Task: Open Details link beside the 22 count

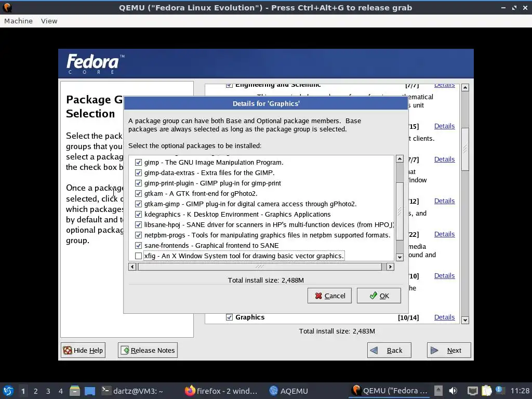Action: 445,234
